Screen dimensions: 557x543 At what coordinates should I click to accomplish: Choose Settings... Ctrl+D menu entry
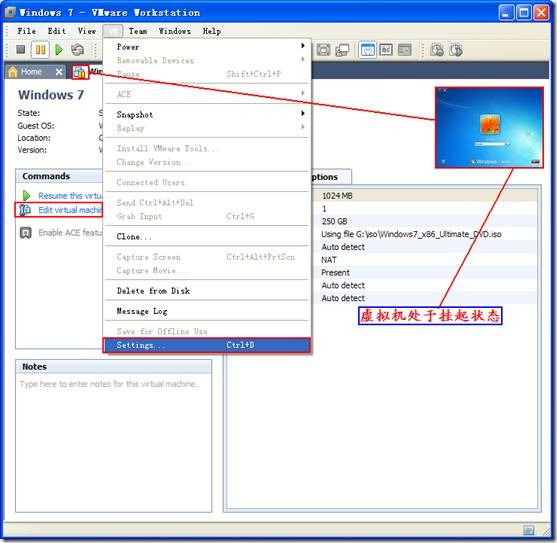pyautogui.click(x=207, y=345)
